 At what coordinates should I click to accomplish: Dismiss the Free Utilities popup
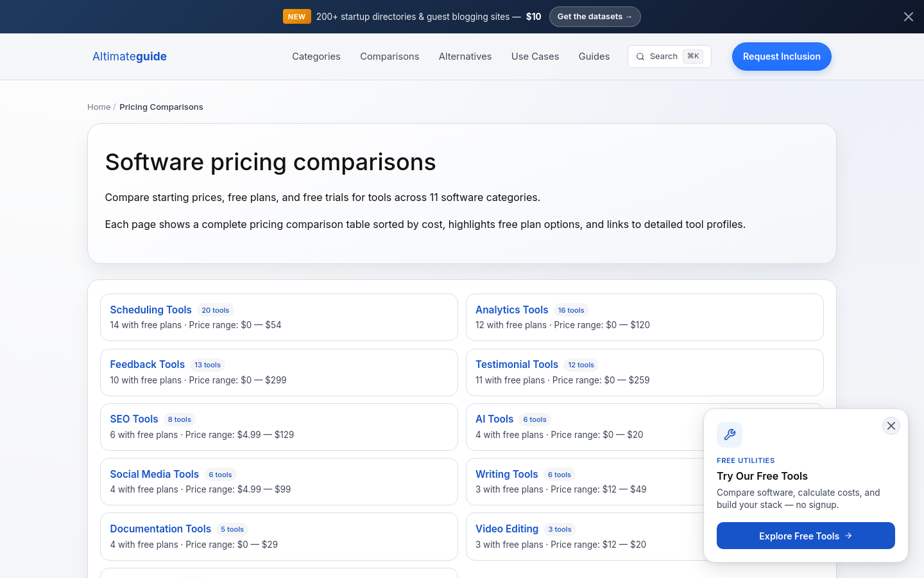click(x=891, y=426)
